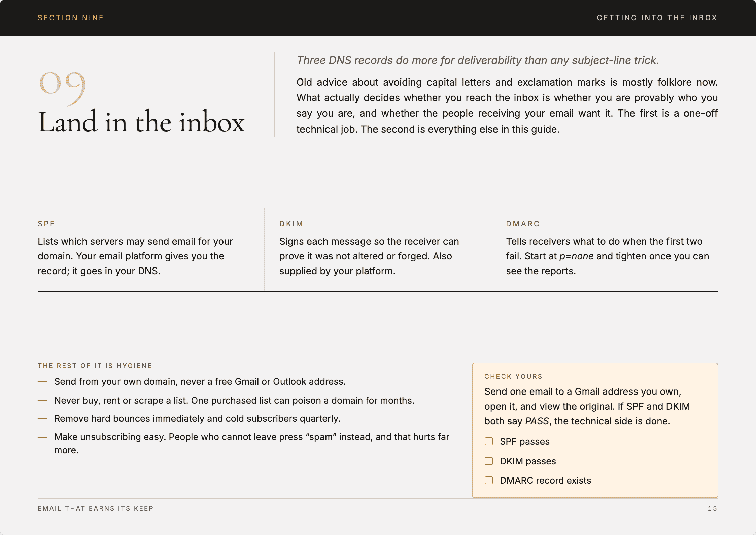Click the SECTION NINE header label
The width and height of the screenshot is (756, 535).
pyautogui.click(x=71, y=18)
